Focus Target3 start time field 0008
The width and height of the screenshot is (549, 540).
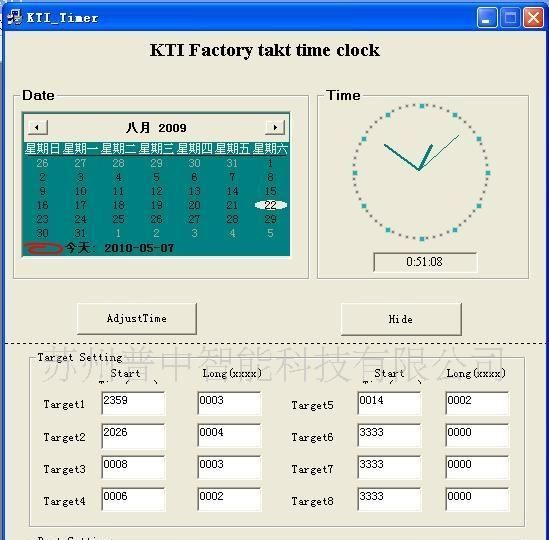point(133,468)
